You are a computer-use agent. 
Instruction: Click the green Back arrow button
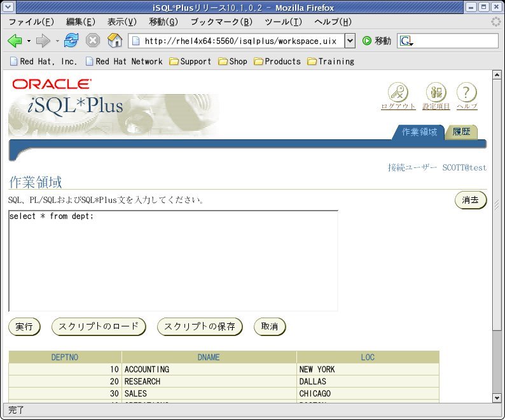15,41
